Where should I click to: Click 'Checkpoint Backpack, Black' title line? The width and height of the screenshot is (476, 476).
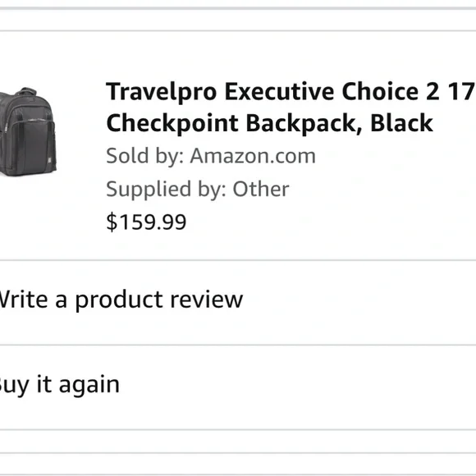coord(269,123)
